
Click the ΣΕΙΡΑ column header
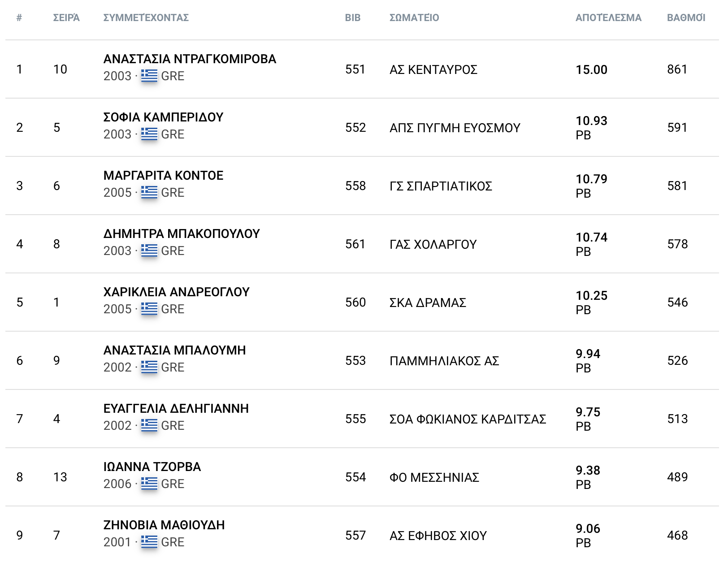pos(66,18)
